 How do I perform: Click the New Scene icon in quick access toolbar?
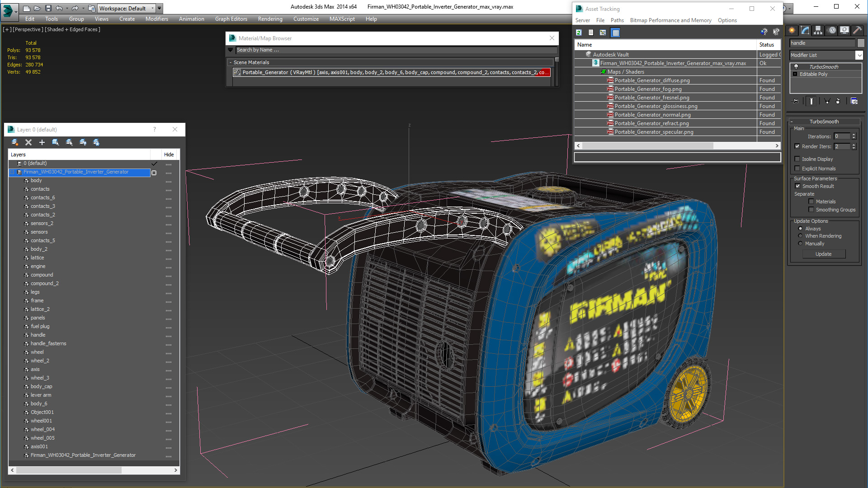pos(27,8)
